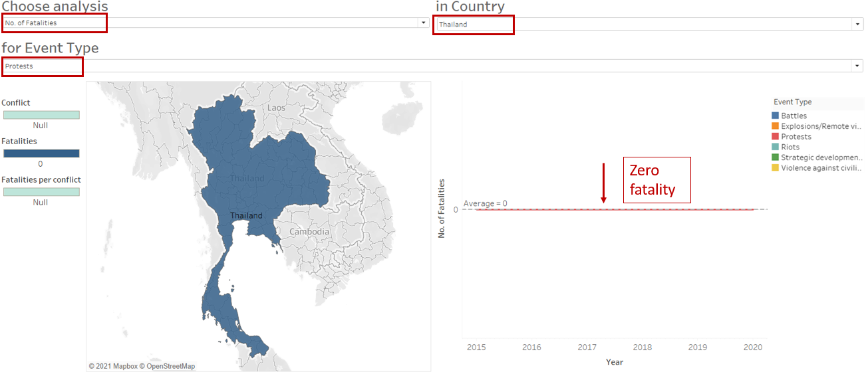
Task: Select the orange Explosions/Remote violence legend swatch
Action: click(776, 126)
